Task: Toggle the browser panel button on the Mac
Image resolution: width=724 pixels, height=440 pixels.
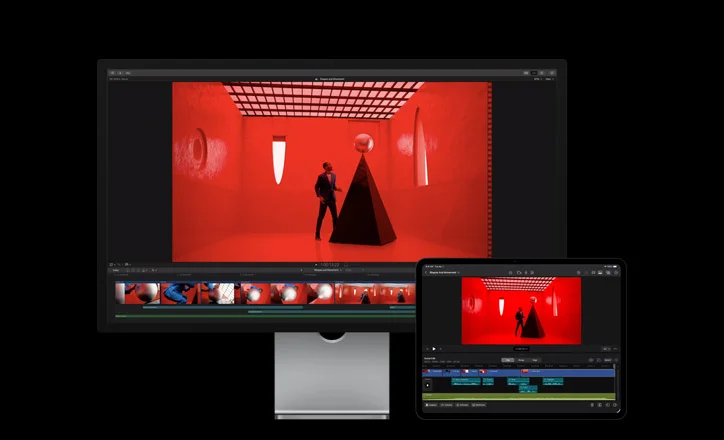Action: click(526, 73)
